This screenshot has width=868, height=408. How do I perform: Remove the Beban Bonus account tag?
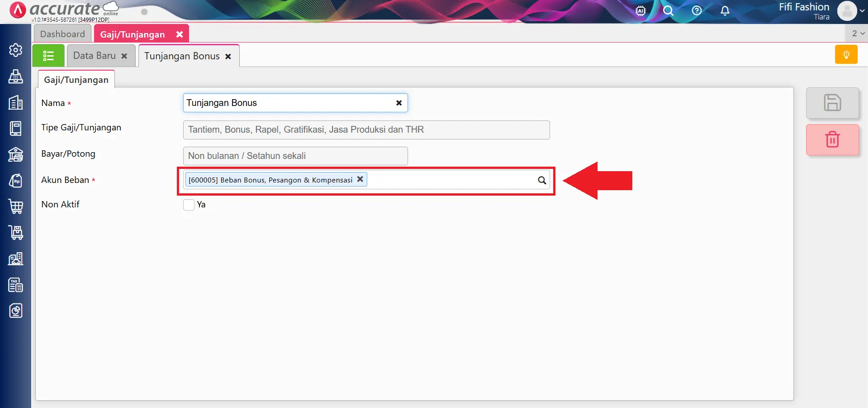tap(360, 179)
